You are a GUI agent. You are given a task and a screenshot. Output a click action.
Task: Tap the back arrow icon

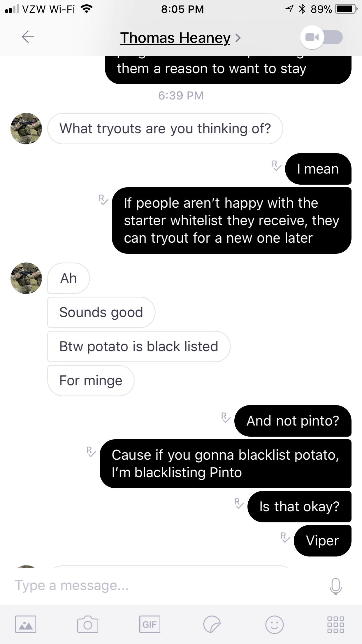[x=28, y=37]
